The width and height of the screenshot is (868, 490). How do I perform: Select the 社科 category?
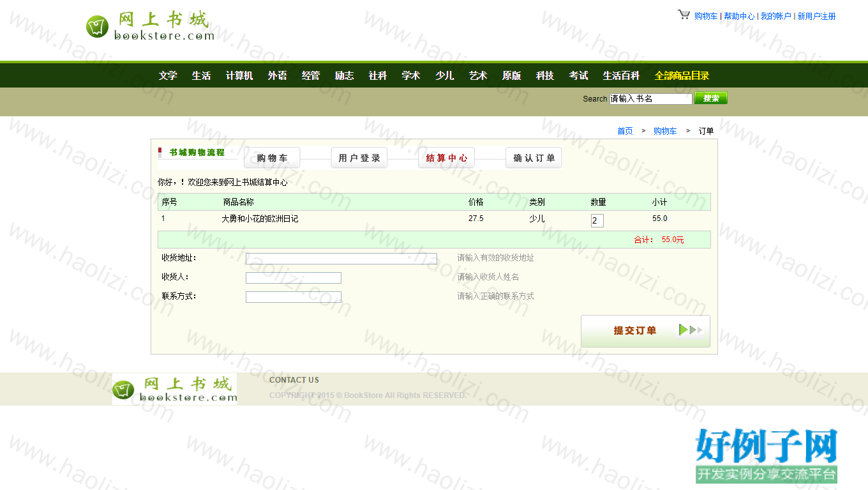click(378, 75)
